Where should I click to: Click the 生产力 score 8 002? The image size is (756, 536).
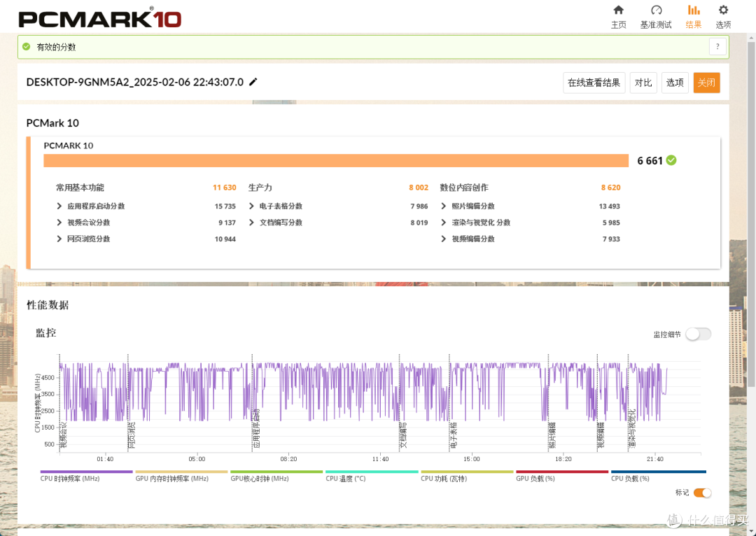419,188
